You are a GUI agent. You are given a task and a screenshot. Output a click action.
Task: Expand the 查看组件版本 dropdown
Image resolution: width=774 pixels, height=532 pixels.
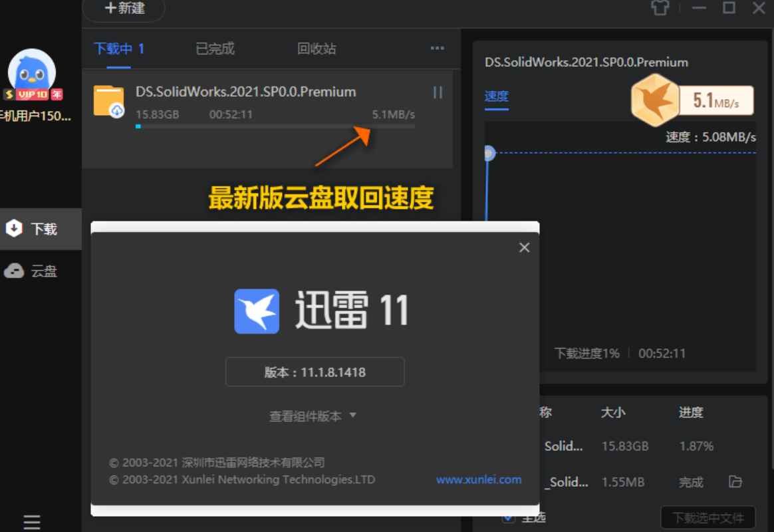point(313,416)
